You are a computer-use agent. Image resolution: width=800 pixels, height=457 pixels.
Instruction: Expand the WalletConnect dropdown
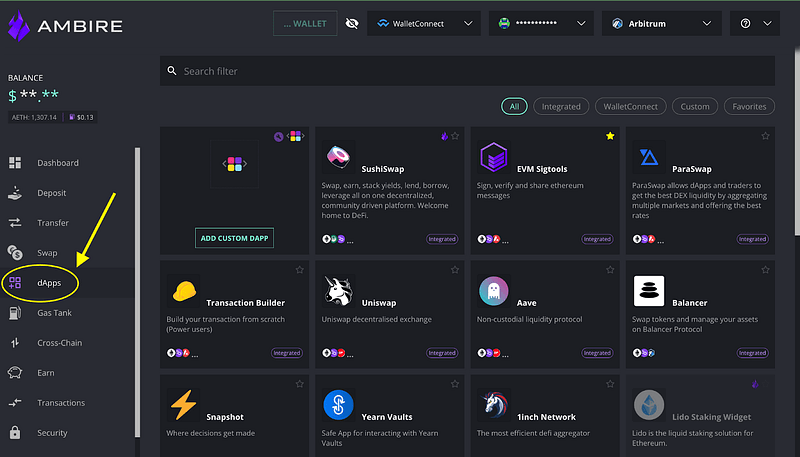pos(424,23)
